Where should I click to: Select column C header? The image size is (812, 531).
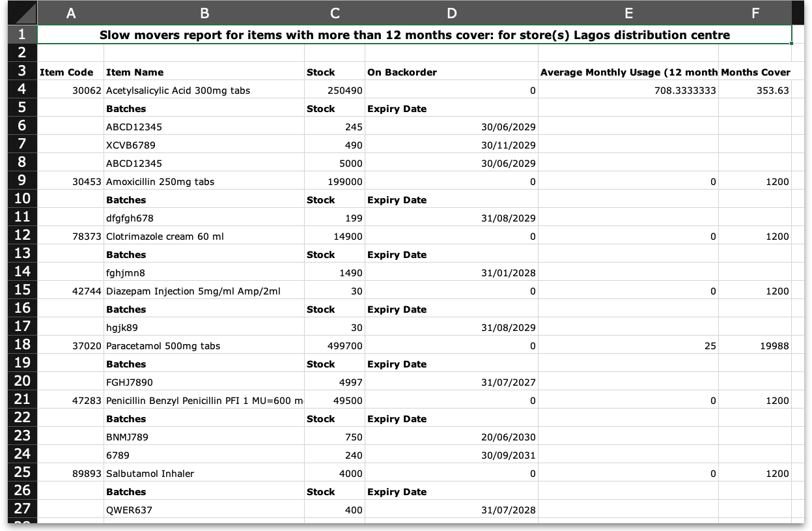(334, 13)
